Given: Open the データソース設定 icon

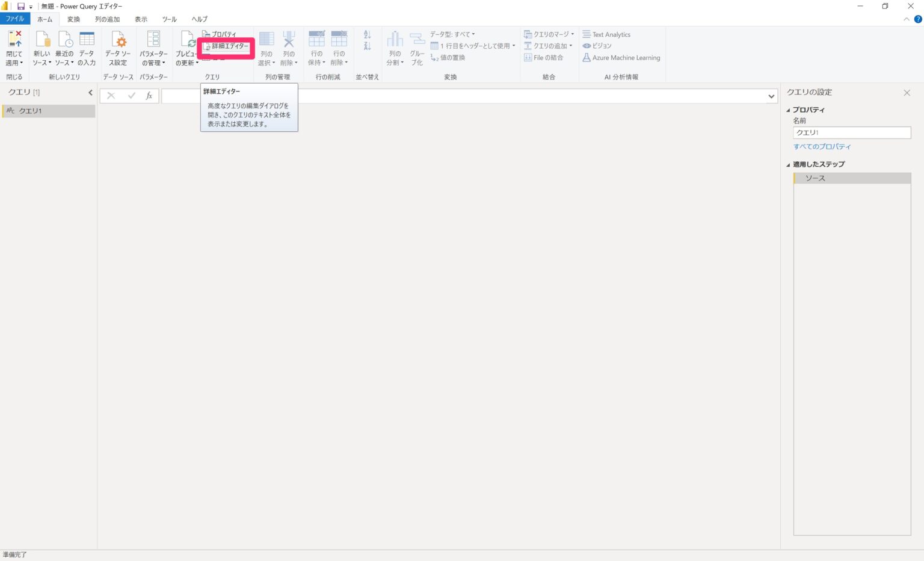Looking at the screenshot, I should [x=119, y=47].
